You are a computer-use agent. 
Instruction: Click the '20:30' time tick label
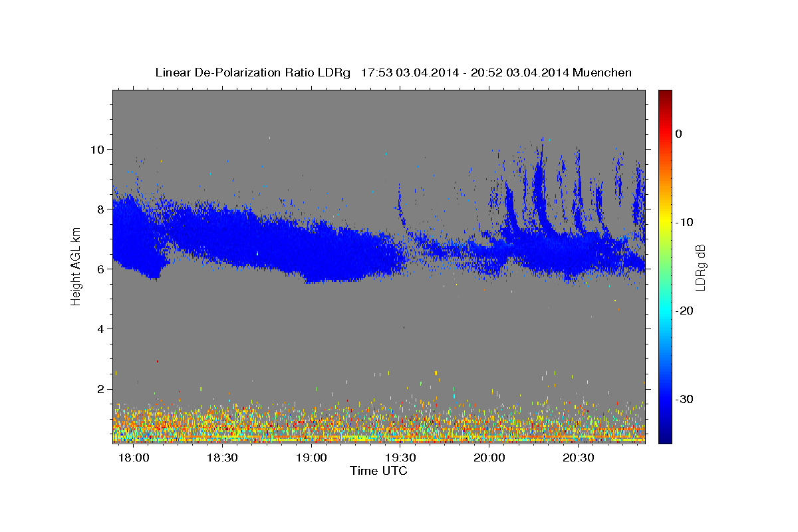[579, 458]
